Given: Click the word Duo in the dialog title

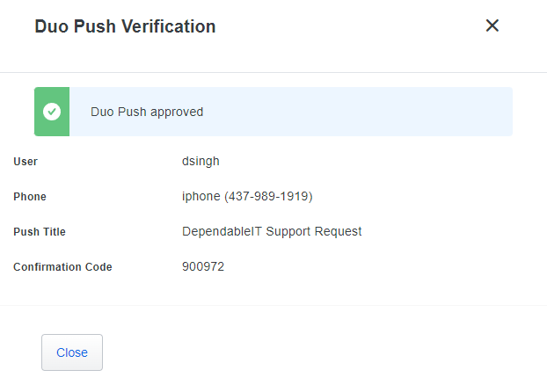Looking at the screenshot, I should [x=51, y=26].
